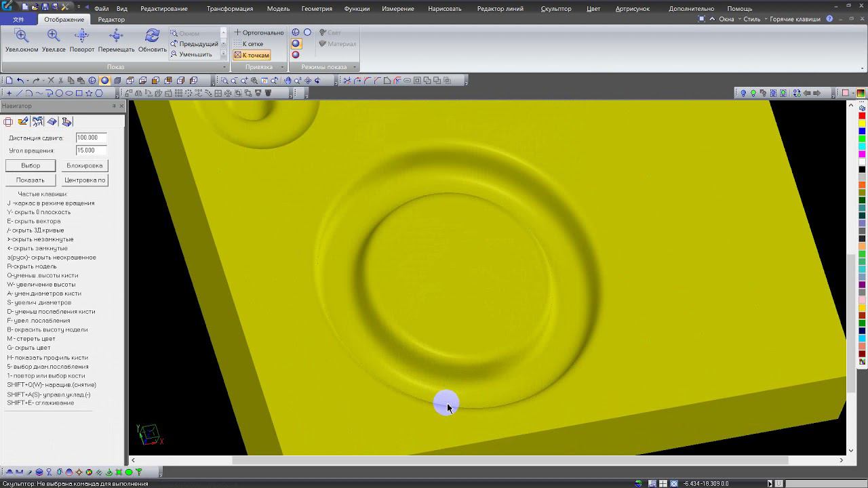This screenshot has height=488, width=868.
Task: Select the star shape drawing tool
Action: pyautogui.click(x=89, y=93)
